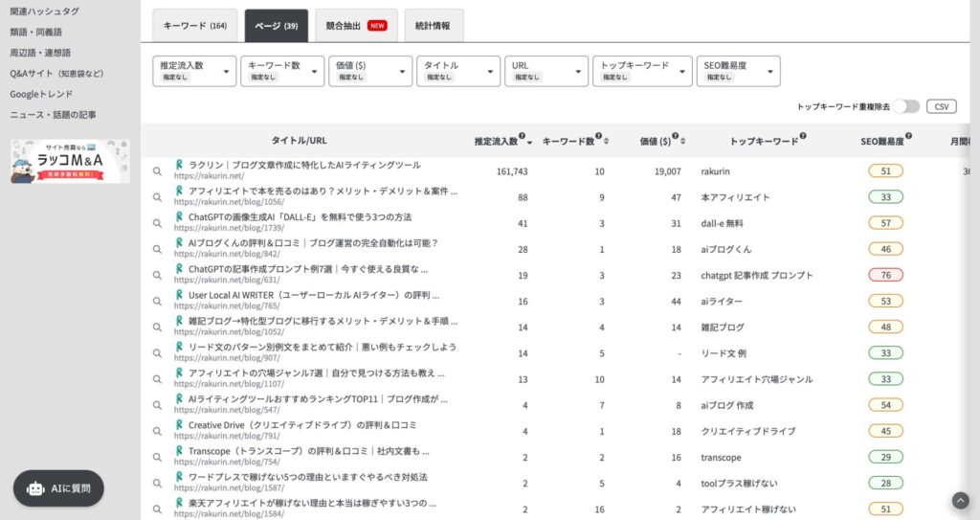Click the ラッコM&A banner ad

[x=70, y=162]
